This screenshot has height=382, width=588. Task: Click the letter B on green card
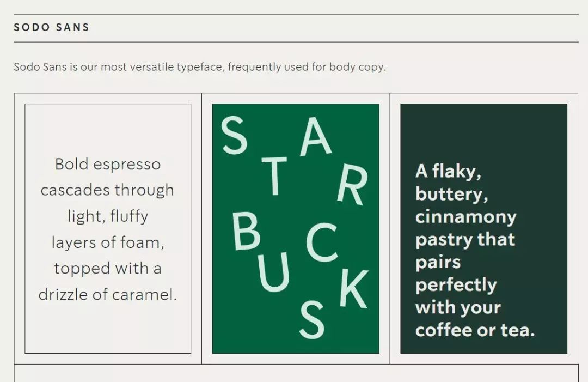coord(246,231)
